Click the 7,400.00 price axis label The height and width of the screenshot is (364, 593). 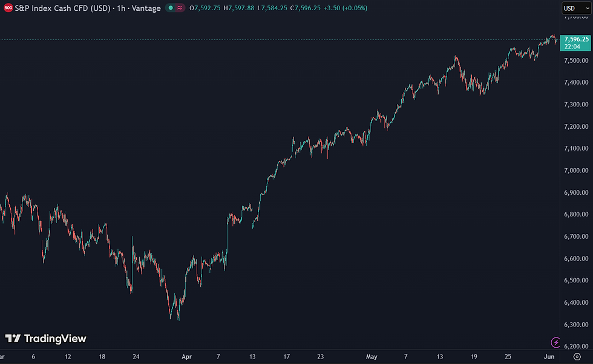point(576,82)
